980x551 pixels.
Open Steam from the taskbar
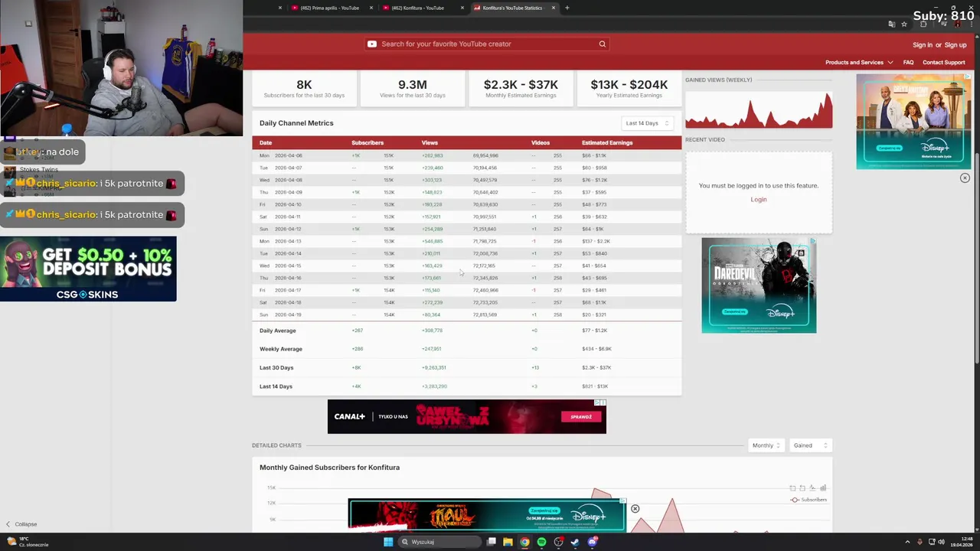[x=575, y=542]
